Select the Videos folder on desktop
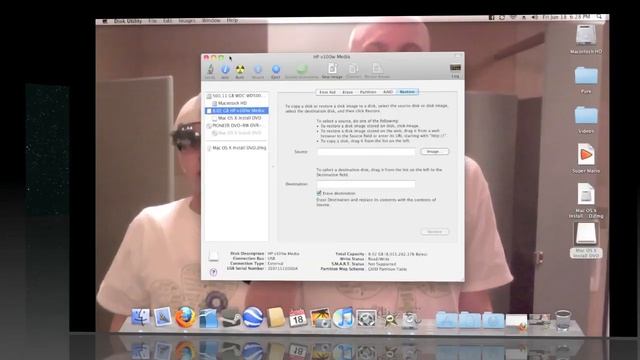640x360 pixels. click(586, 120)
